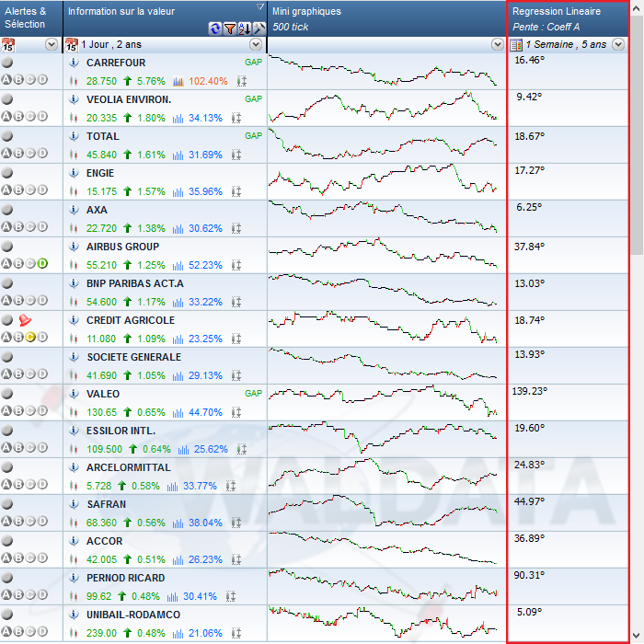Click the 139.23° regression value for VALEO
Image resolution: width=644 pixels, height=644 pixels.
[529, 391]
